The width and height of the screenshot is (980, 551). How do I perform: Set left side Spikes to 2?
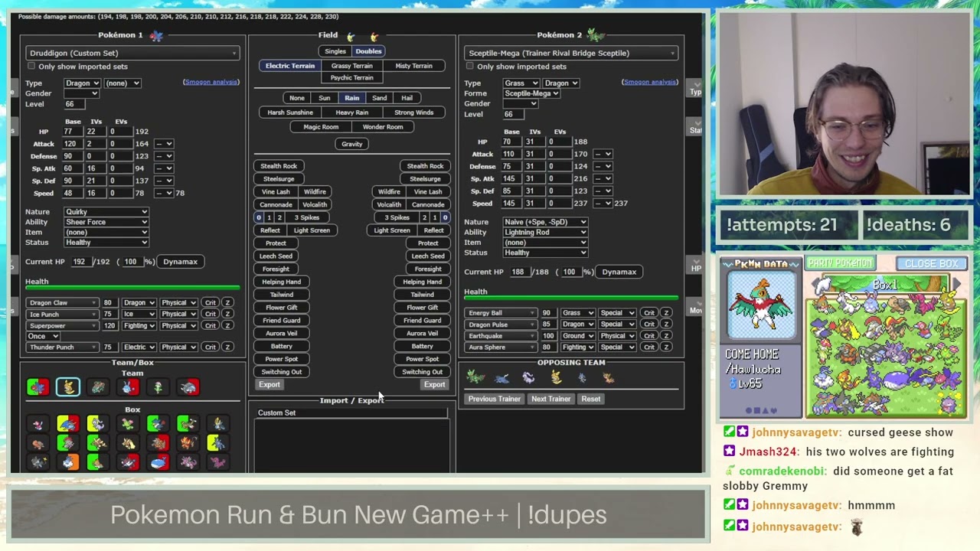(279, 217)
